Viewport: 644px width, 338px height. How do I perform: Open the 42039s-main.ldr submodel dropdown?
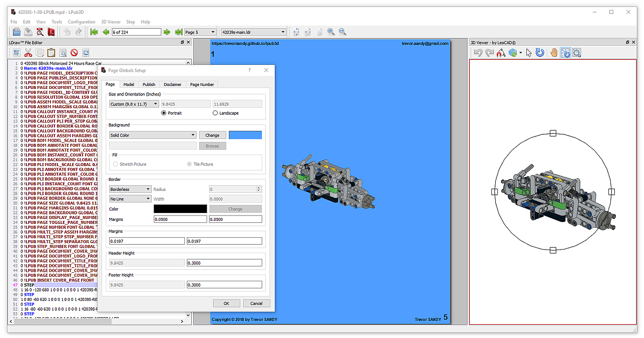point(254,32)
